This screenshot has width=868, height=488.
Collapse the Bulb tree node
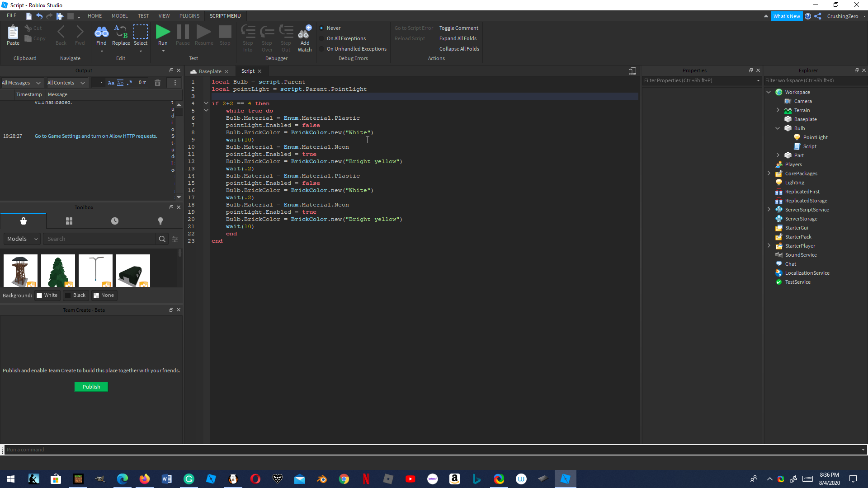coord(778,128)
